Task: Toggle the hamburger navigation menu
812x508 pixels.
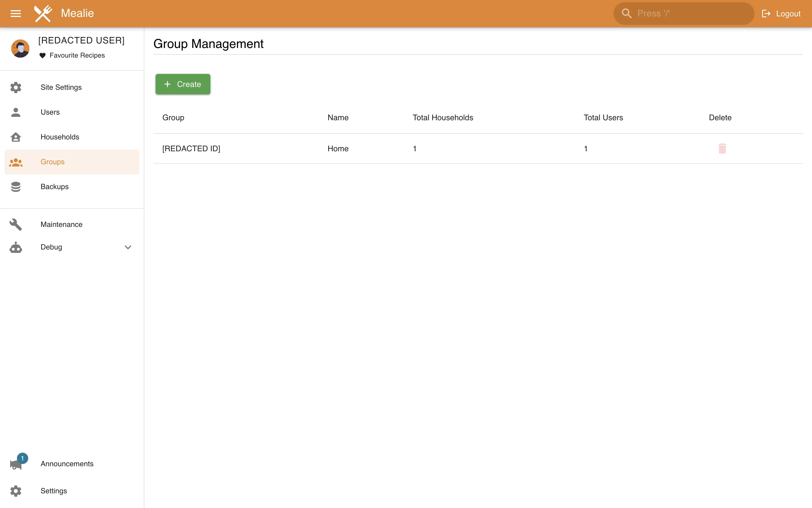Action: (x=16, y=14)
